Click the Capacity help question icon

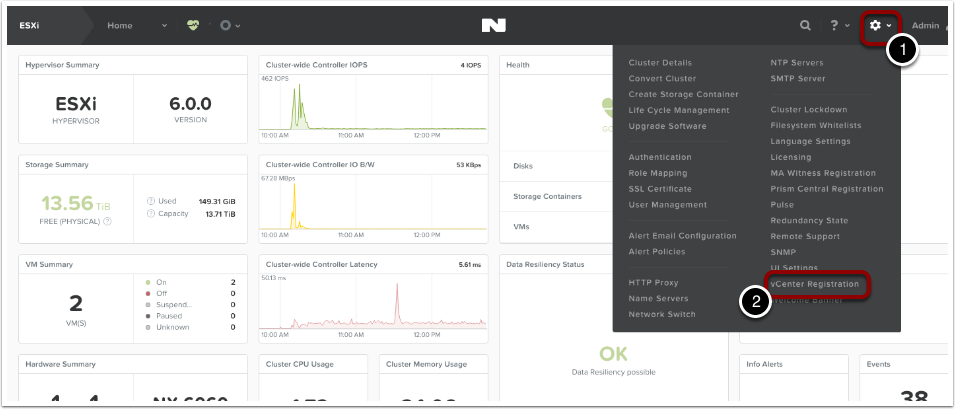(150, 214)
